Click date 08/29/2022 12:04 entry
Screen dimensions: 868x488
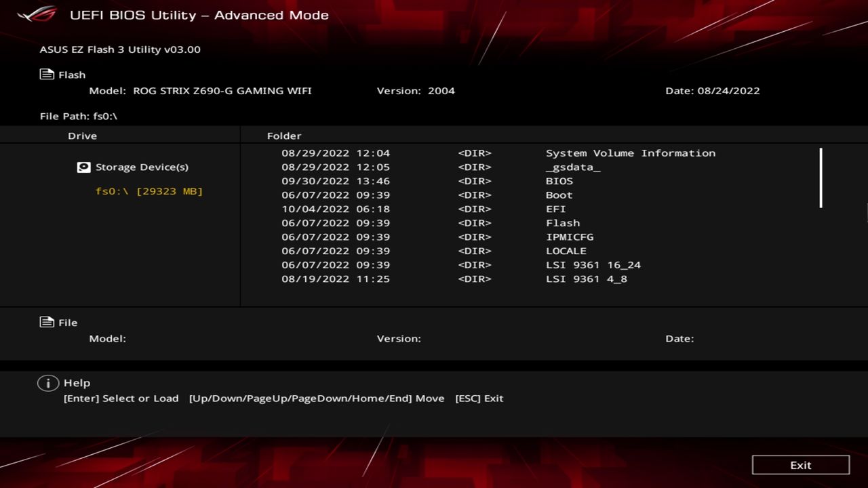click(x=336, y=153)
